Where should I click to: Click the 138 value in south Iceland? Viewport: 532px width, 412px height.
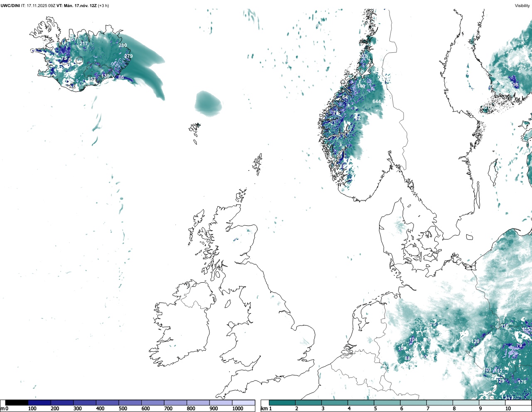[x=106, y=76]
